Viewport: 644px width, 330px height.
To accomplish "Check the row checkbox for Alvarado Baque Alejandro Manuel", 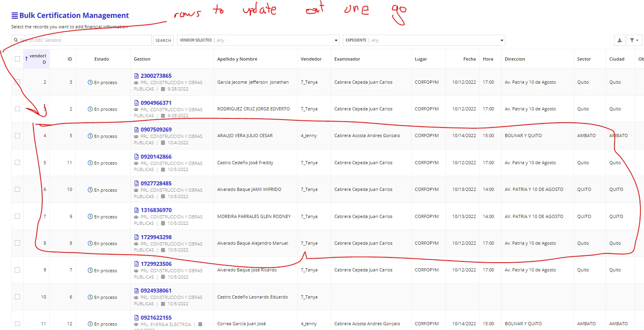I will tap(17, 243).
